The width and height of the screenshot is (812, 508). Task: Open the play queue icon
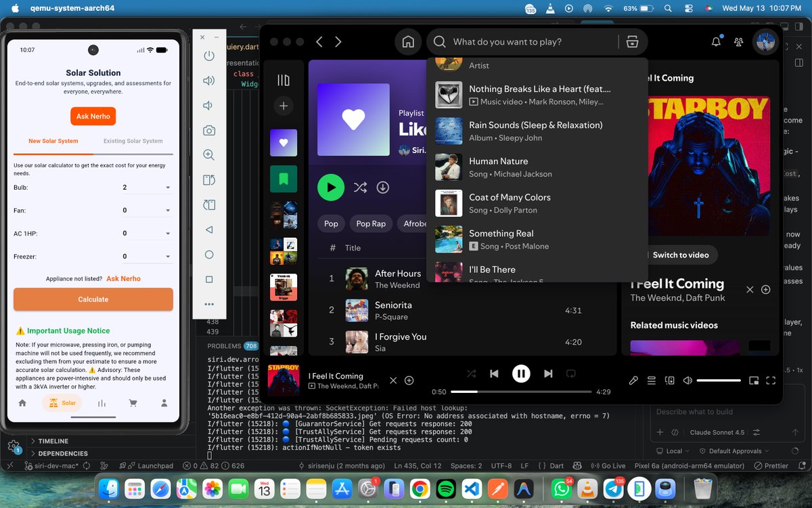(x=652, y=381)
